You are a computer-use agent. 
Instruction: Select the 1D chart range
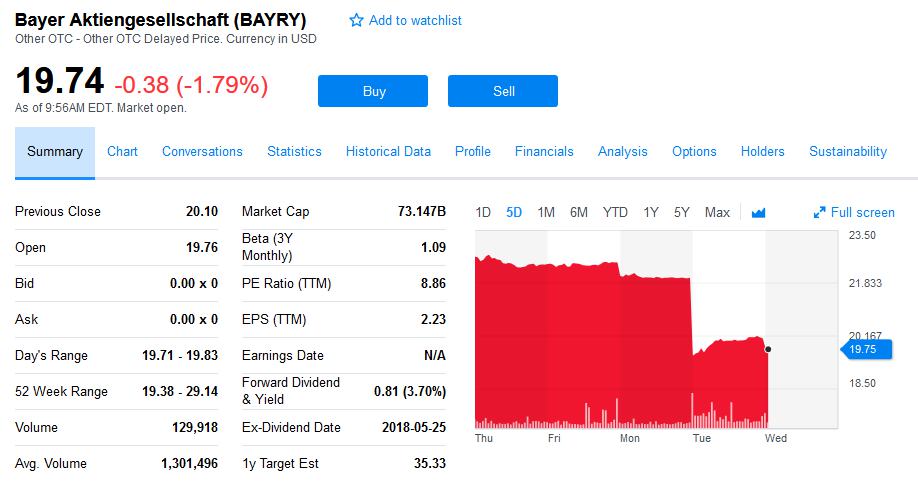tap(483, 212)
